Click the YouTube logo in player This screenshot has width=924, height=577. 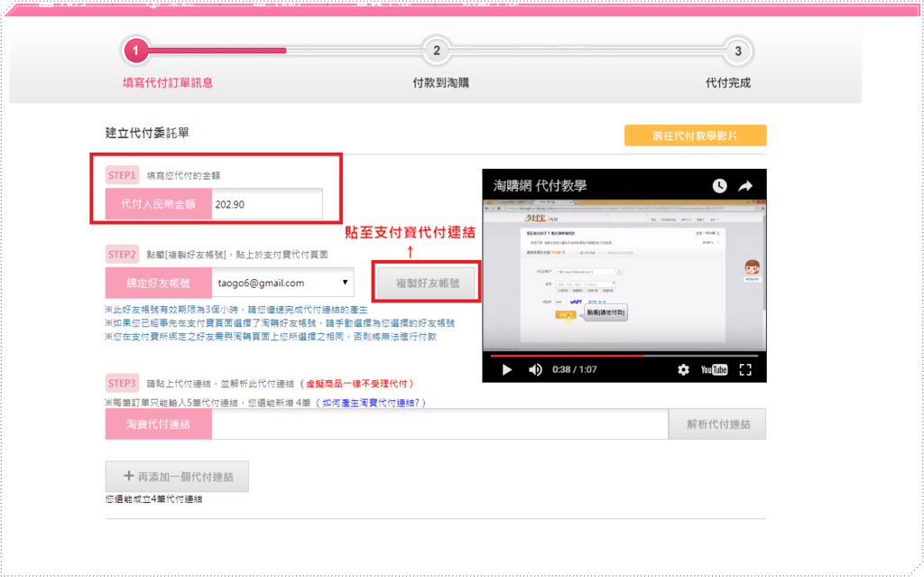click(x=714, y=370)
